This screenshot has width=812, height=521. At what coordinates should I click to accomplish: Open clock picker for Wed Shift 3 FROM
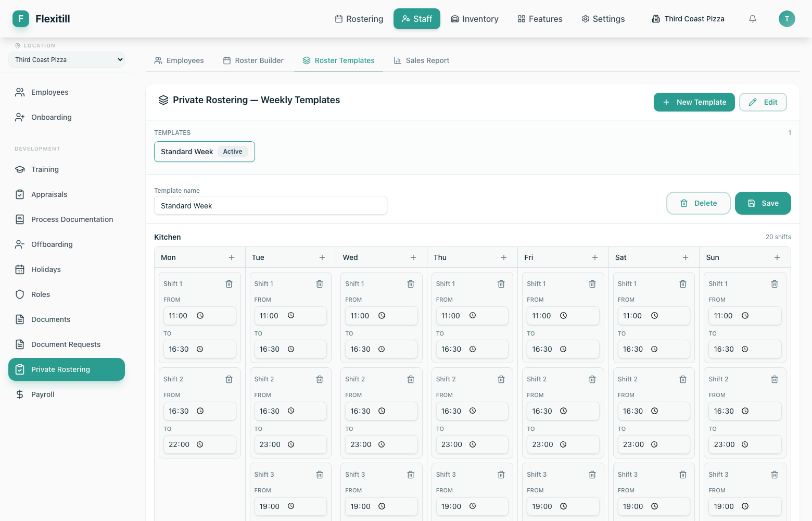(382, 506)
